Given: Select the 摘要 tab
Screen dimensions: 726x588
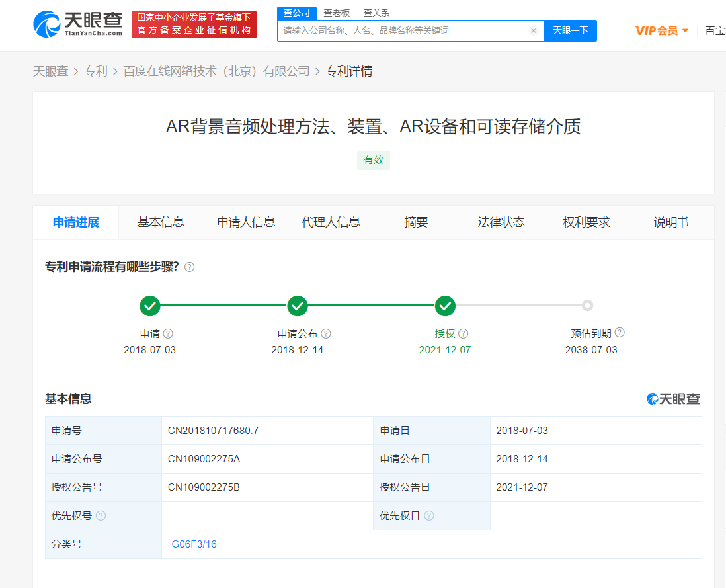Looking at the screenshot, I should (x=416, y=223).
